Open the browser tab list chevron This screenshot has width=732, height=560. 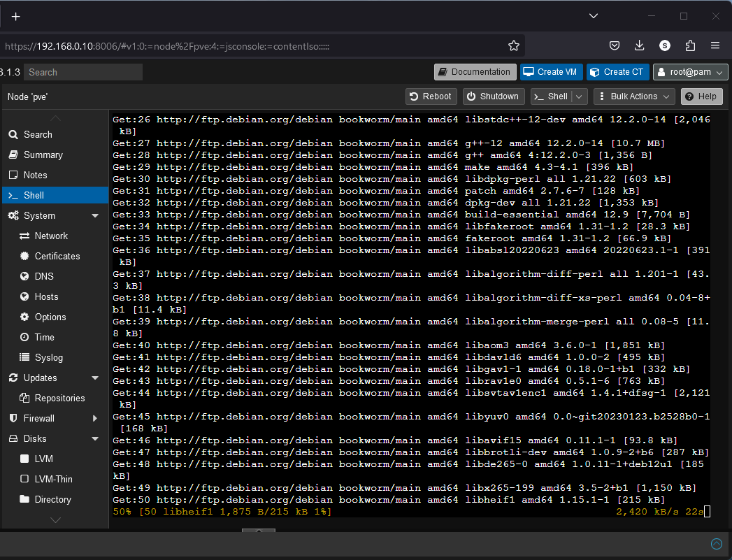point(594,16)
